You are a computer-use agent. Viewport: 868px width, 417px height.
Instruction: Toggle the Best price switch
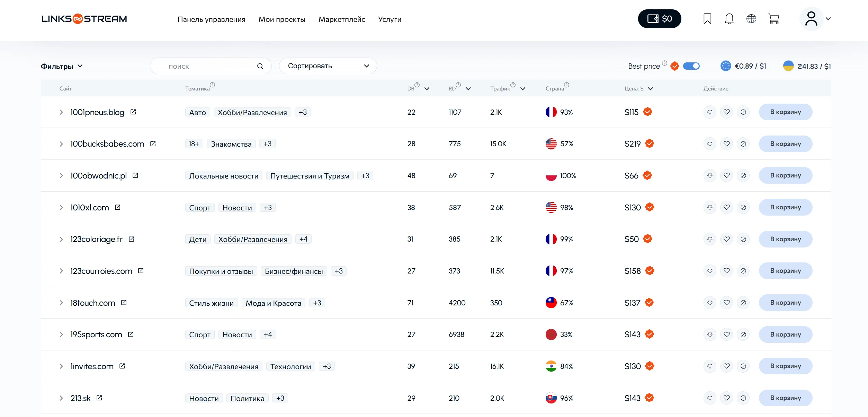(x=691, y=66)
